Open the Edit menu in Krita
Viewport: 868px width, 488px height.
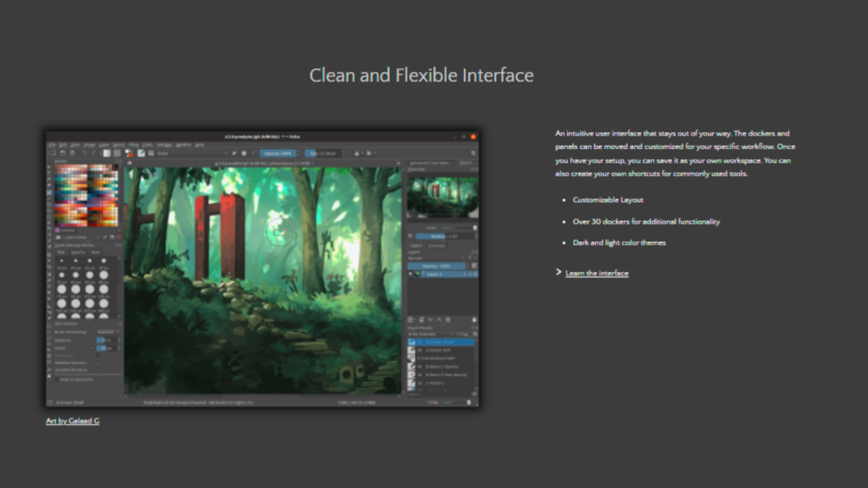63,145
